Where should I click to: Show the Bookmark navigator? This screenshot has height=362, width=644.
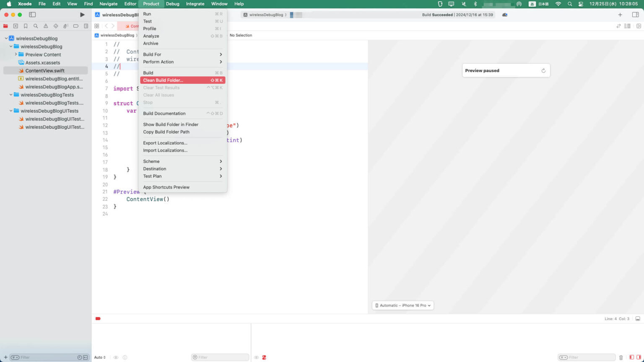(x=26, y=26)
